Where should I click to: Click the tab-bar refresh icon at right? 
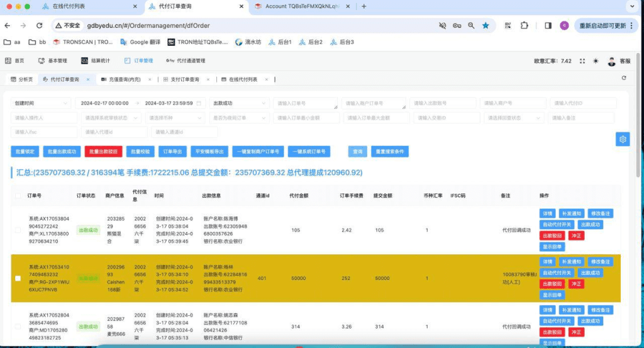coord(624,77)
